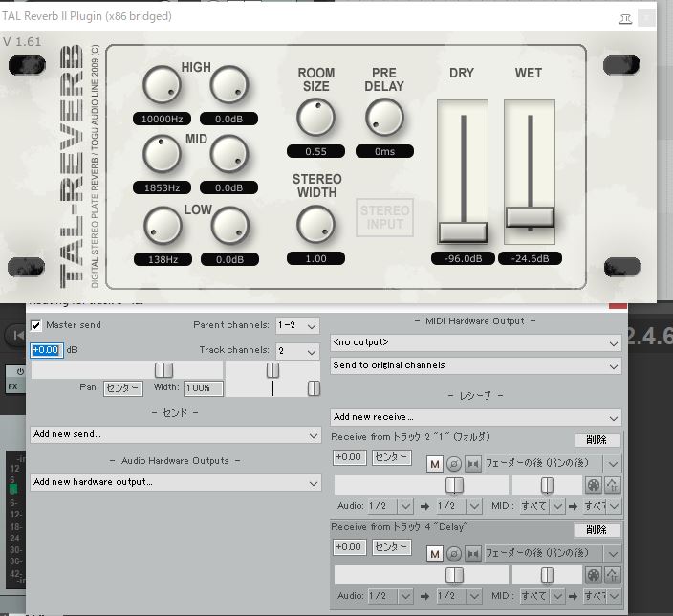Open Audio destination 1/2 dropdown of track 2 receive
Viewport: 673px width, 616px height.
coord(459,506)
